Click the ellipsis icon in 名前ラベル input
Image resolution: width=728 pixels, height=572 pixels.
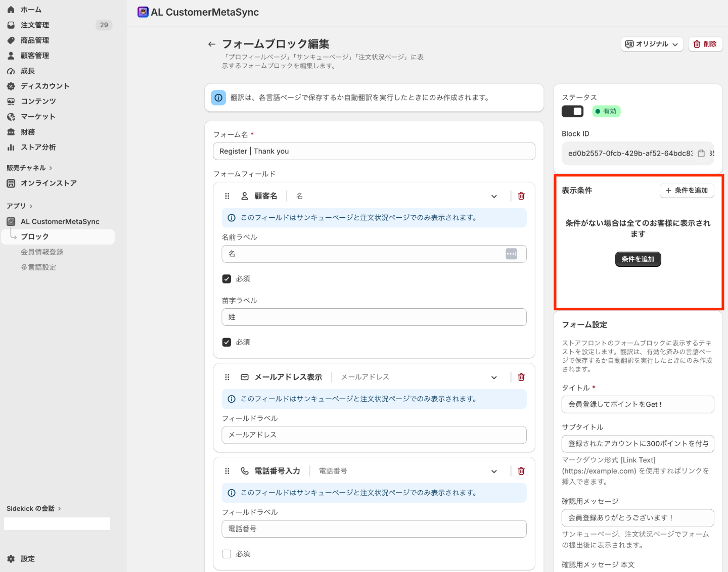[511, 254]
